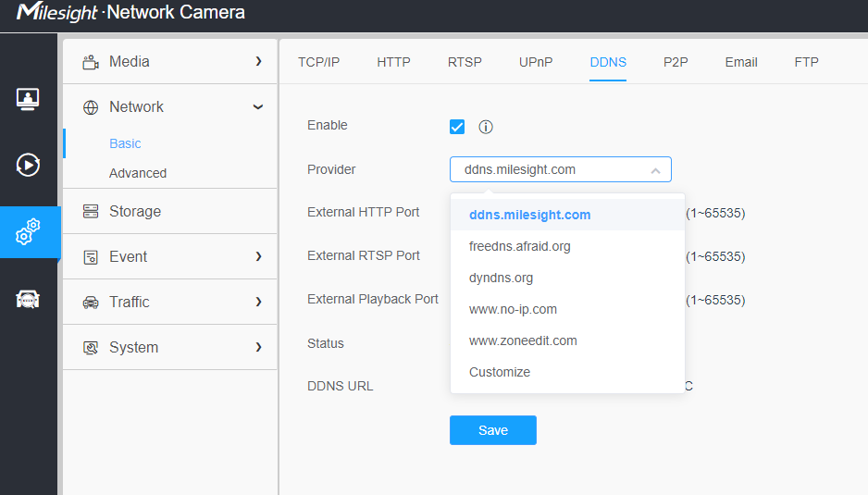Switch to the HTTP tab
Viewport: 868px width, 495px height.
coord(393,62)
